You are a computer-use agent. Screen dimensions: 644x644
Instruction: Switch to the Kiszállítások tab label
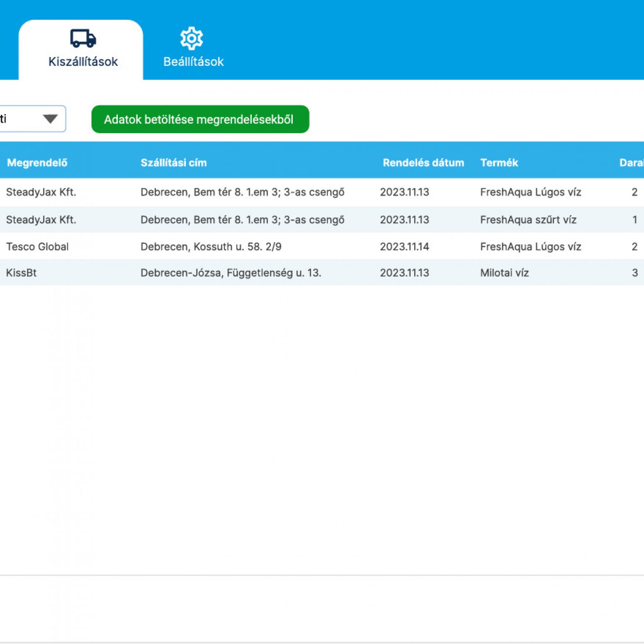pos(83,62)
